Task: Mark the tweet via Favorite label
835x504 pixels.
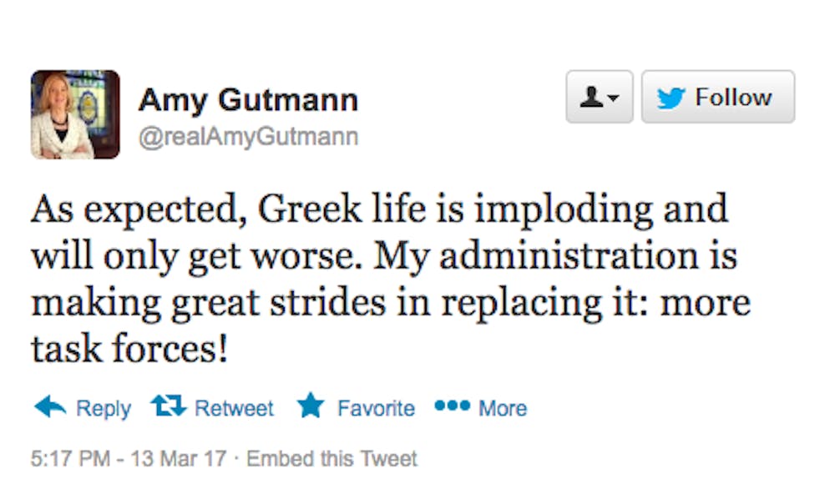Action: [376, 409]
